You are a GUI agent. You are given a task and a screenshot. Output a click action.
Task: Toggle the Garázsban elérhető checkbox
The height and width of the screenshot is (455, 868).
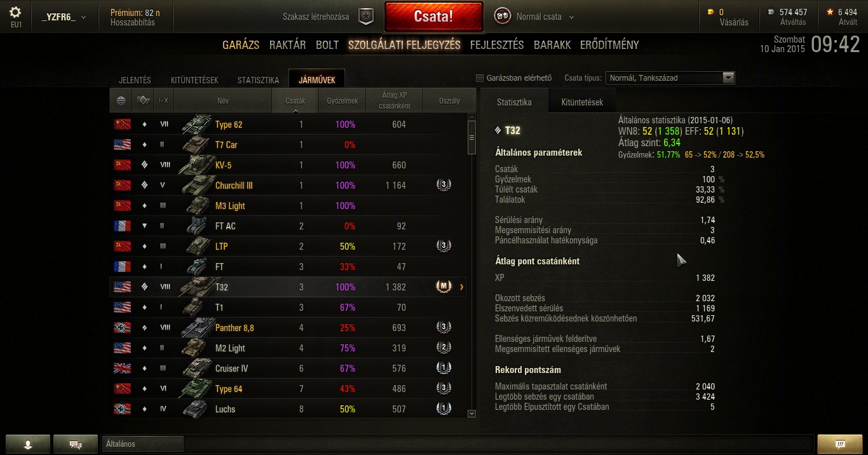tap(480, 78)
